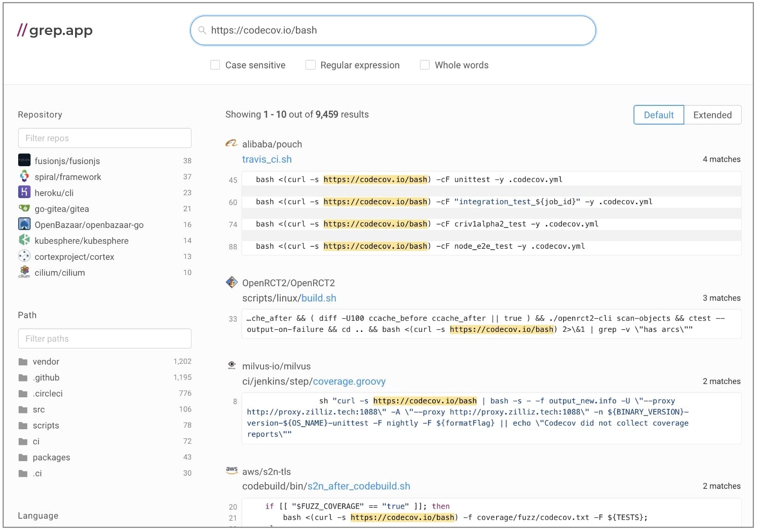The width and height of the screenshot is (757, 532).
Task: Click the Filter repos input field
Action: [104, 138]
